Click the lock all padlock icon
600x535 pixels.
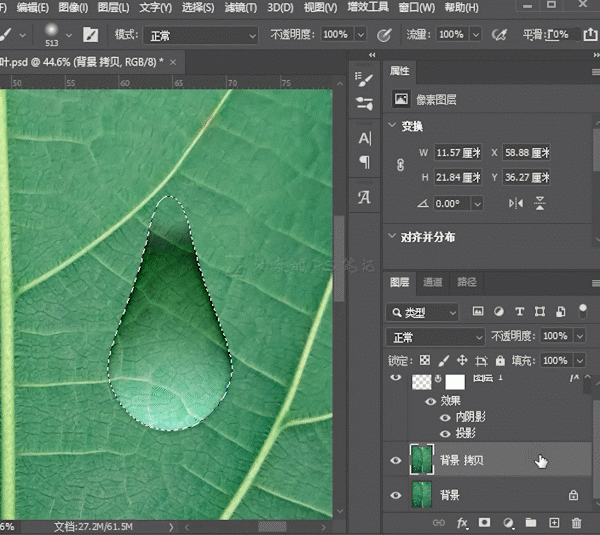click(500, 360)
